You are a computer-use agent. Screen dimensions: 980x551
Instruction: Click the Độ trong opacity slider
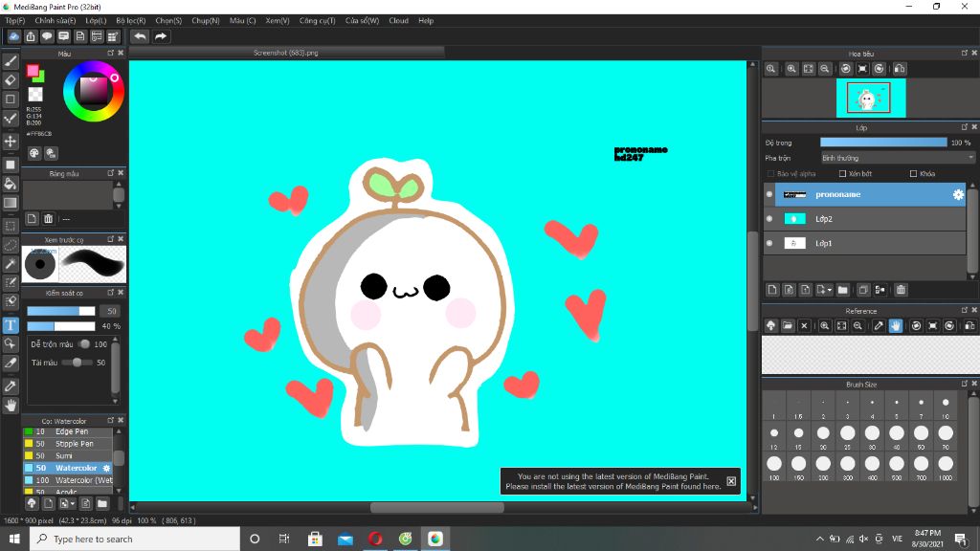882,143
